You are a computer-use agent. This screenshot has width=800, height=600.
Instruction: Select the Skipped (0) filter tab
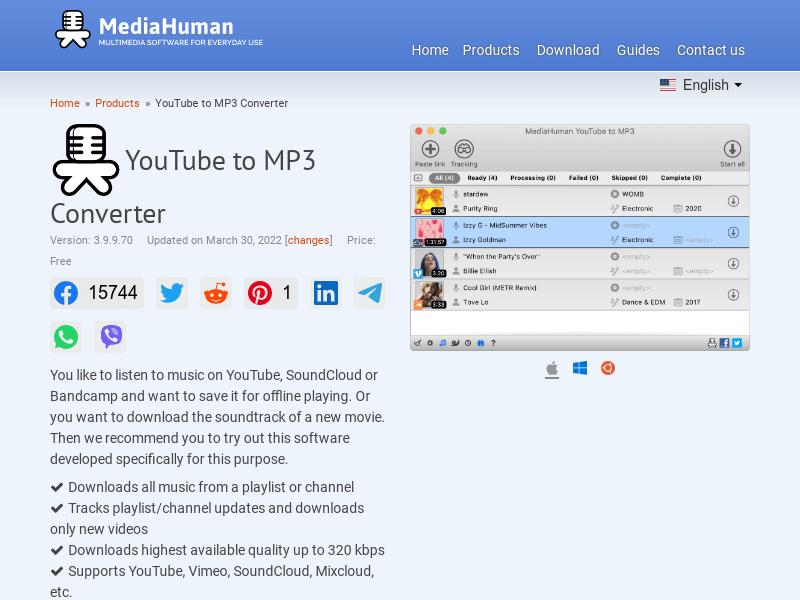pos(629,178)
